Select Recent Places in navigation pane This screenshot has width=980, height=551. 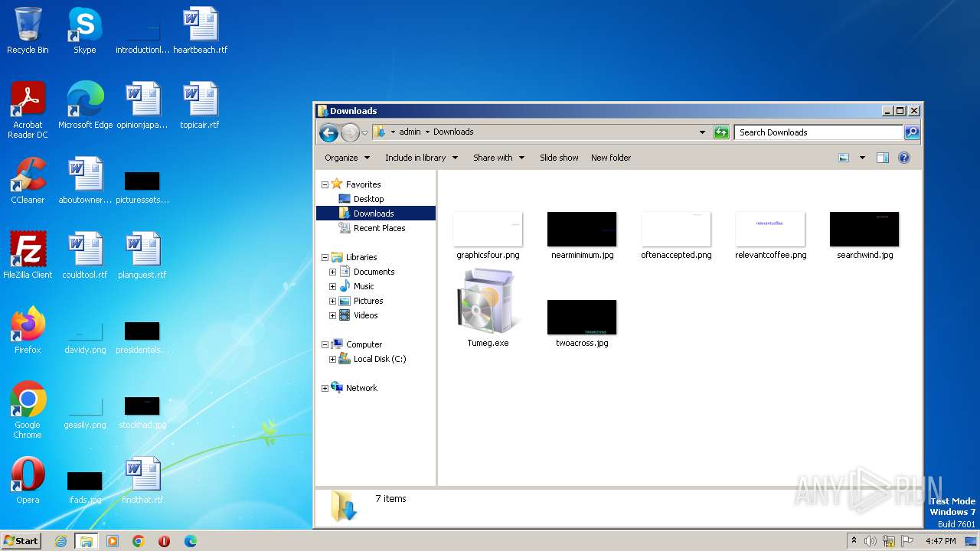click(x=379, y=228)
